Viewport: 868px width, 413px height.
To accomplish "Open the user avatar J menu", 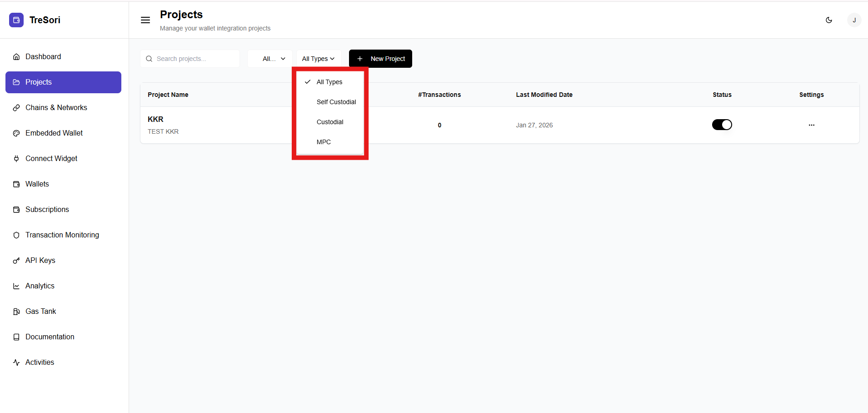I will pyautogui.click(x=854, y=20).
